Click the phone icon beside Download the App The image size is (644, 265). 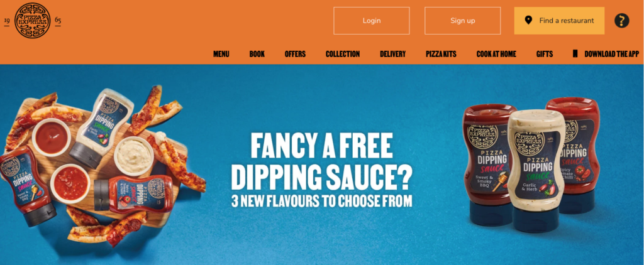pos(575,54)
